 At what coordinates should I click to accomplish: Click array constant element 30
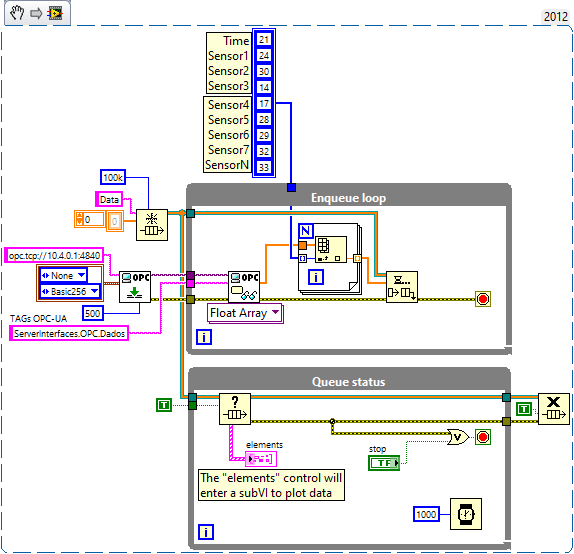coord(264,71)
